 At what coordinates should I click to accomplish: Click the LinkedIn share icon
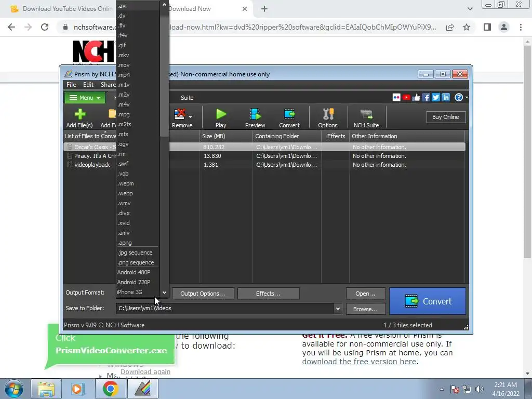445,98
